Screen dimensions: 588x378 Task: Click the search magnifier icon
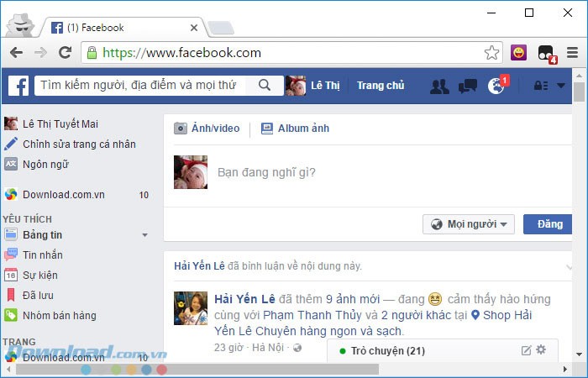pos(265,85)
